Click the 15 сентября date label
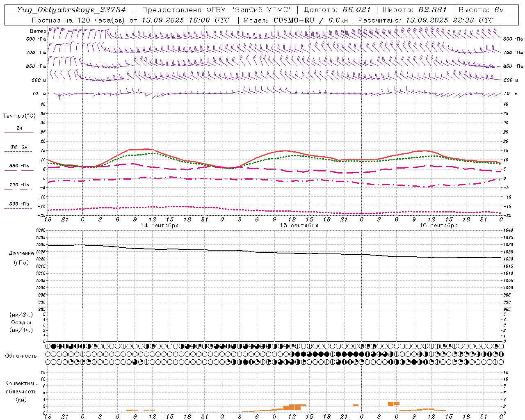 (x=299, y=226)
